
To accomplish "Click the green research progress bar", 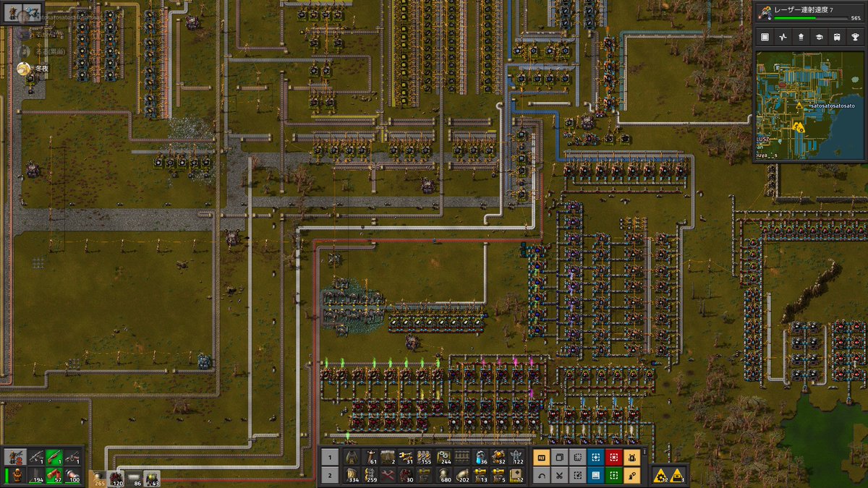I will 809,18.
